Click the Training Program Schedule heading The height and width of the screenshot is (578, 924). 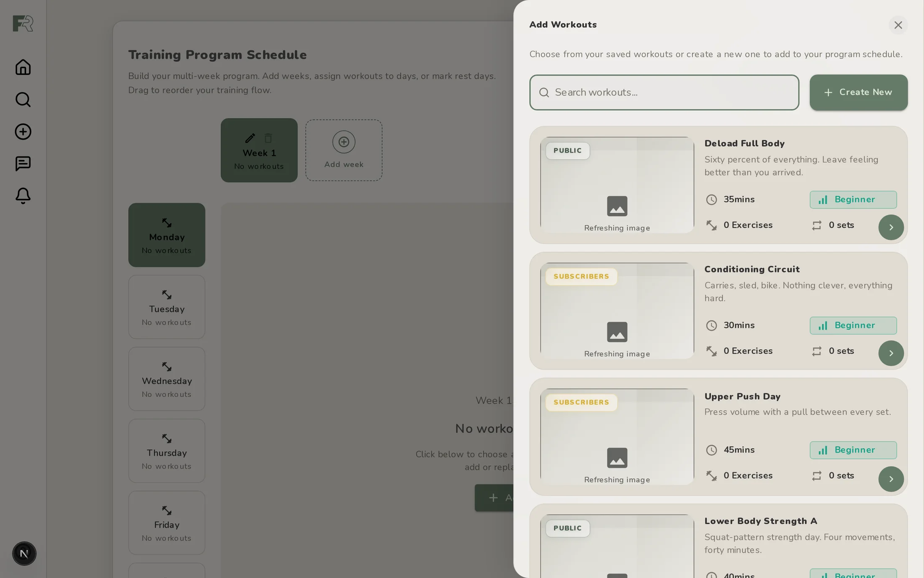pos(217,55)
